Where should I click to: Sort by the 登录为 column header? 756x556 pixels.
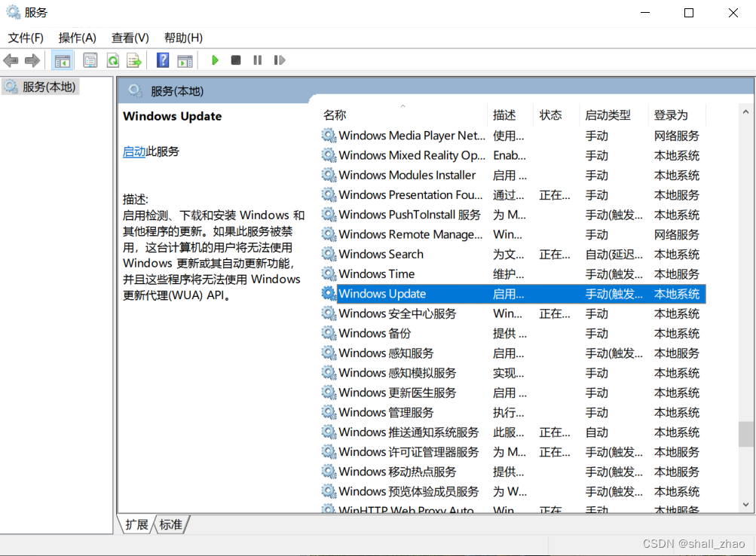coord(677,115)
